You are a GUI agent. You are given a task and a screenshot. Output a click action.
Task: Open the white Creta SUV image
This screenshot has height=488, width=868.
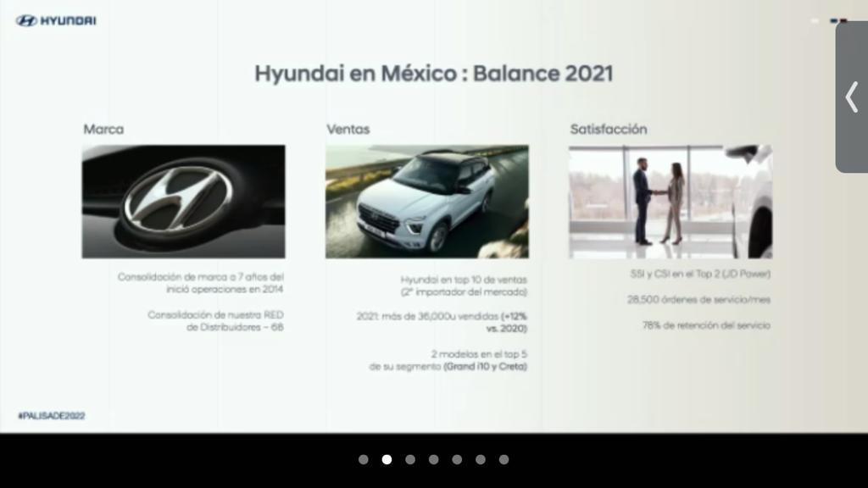point(426,202)
